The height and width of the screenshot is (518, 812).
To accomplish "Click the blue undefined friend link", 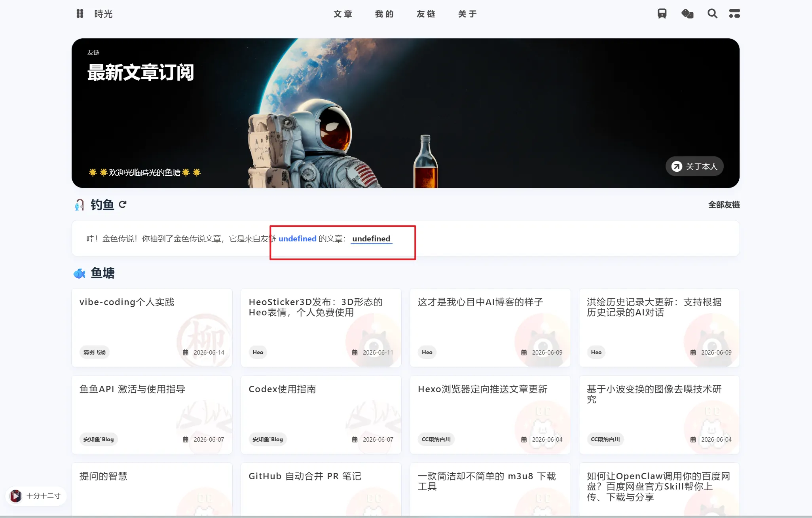I will [x=298, y=239].
